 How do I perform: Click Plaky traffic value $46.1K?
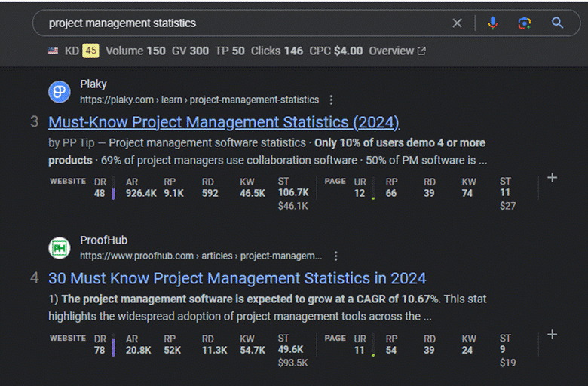click(x=293, y=206)
